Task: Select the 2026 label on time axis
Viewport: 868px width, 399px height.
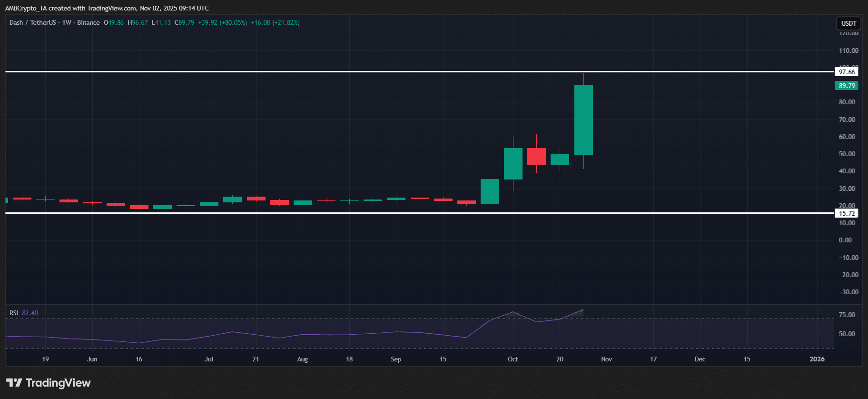Action: tap(817, 359)
